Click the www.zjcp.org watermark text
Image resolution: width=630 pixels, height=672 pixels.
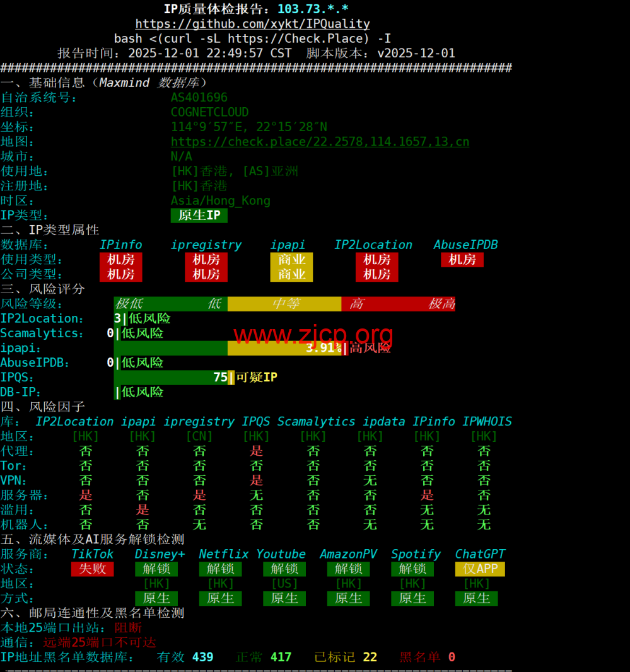coord(313,335)
